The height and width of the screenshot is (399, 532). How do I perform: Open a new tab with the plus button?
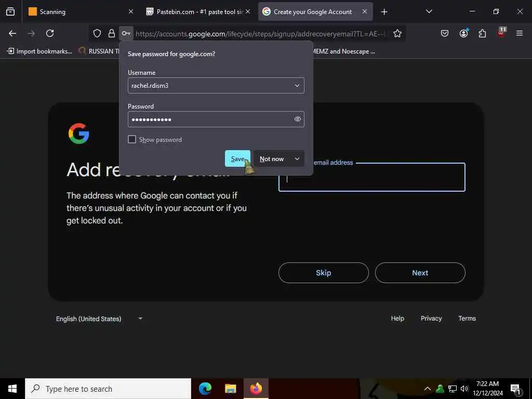coord(384,12)
